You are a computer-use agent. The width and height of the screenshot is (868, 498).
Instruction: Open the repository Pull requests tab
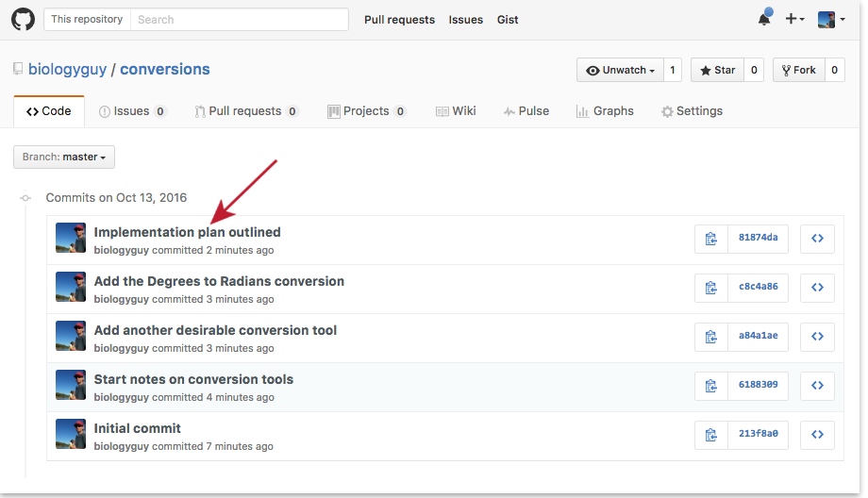(246, 111)
